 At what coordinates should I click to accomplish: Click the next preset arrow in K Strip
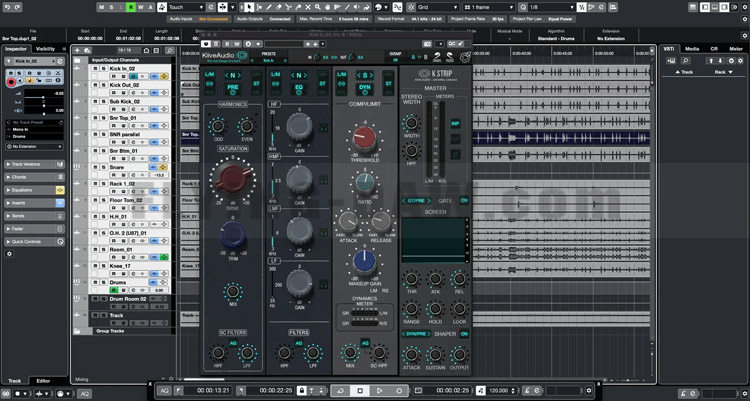coord(286,61)
